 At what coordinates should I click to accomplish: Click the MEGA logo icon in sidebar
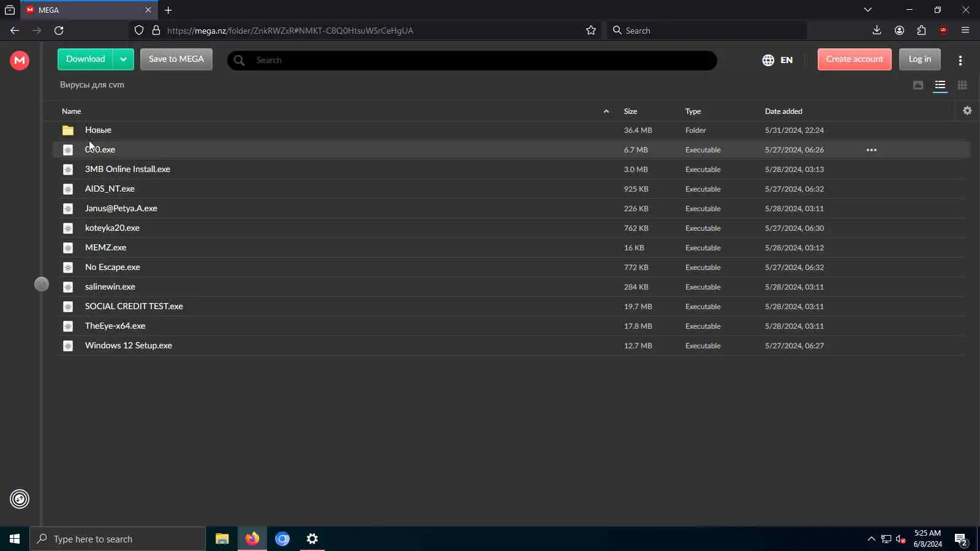[20, 60]
